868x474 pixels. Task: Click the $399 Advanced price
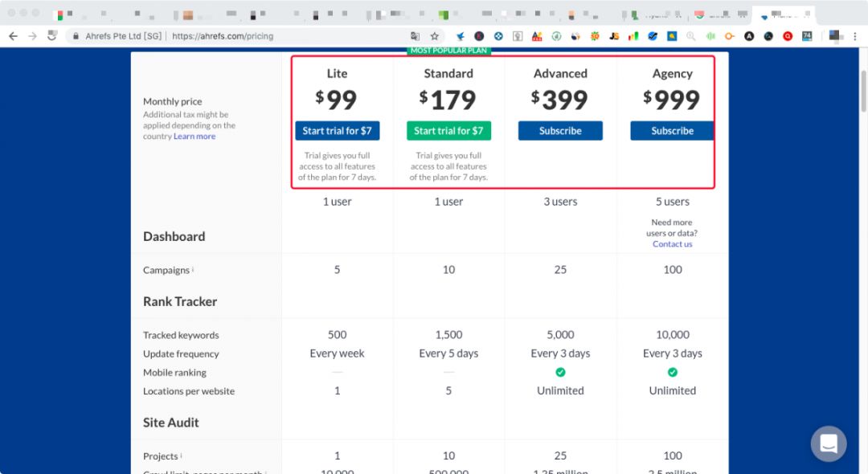pos(559,100)
